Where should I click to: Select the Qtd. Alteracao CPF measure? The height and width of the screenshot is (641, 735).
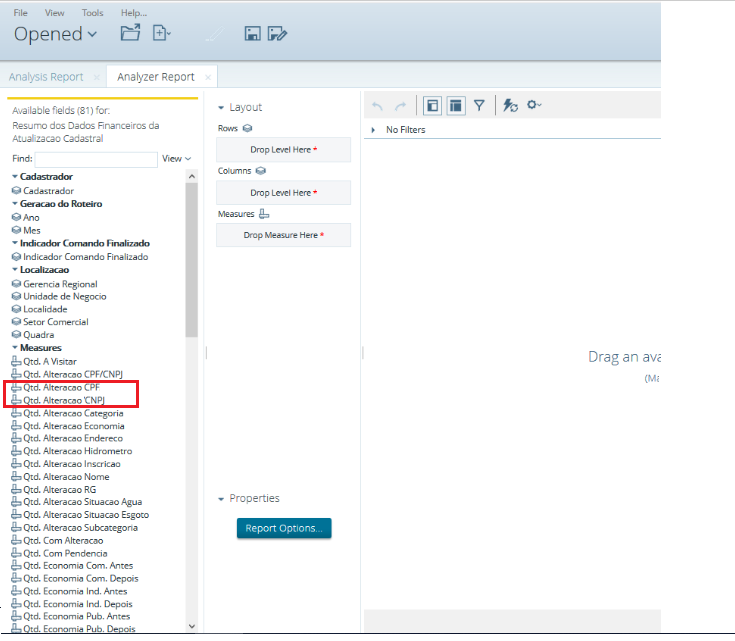coord(61,387)
